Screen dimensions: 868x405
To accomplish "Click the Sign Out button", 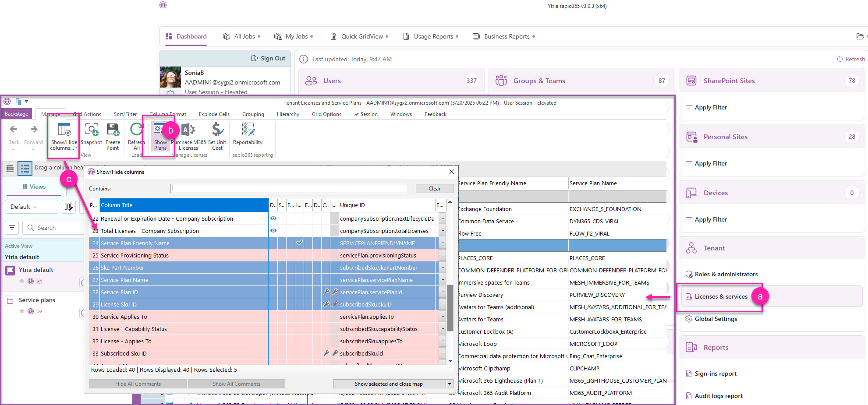I will click(268, 58).
